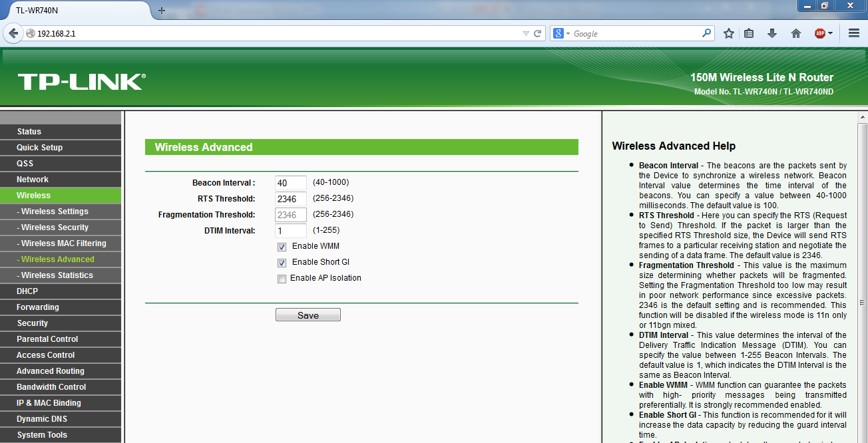
Task: Click the Fragmentation Threshold field
Action: point(291,215)
